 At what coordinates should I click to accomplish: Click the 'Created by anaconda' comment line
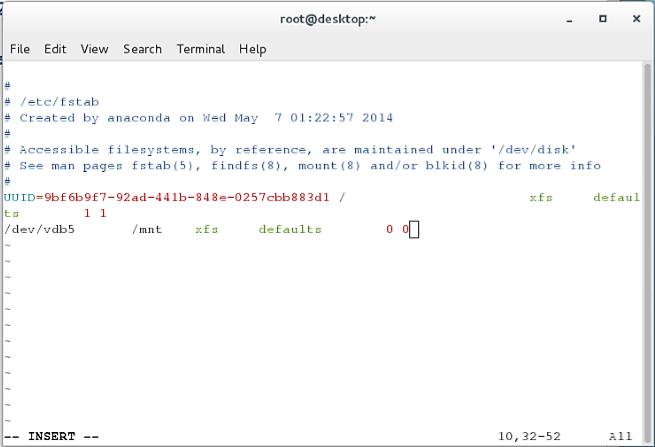198,118
